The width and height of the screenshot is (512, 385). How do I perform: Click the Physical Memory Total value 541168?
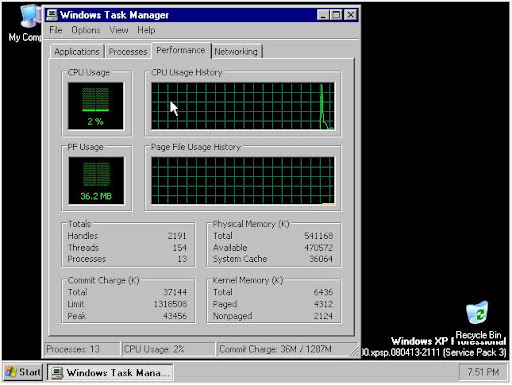pyautogui.click(x=319, y=236)
